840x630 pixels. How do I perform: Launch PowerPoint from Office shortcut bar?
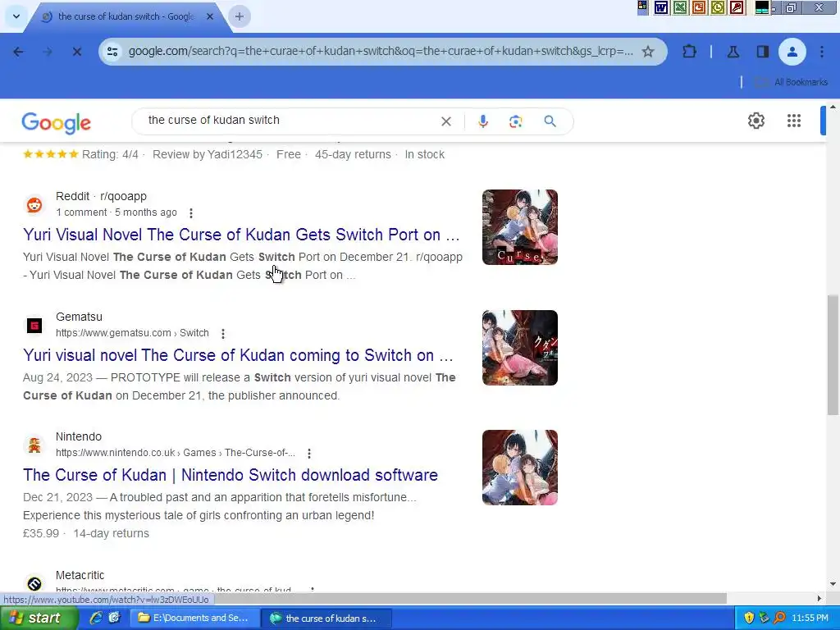pyautogui.click(x=699, y=7)
